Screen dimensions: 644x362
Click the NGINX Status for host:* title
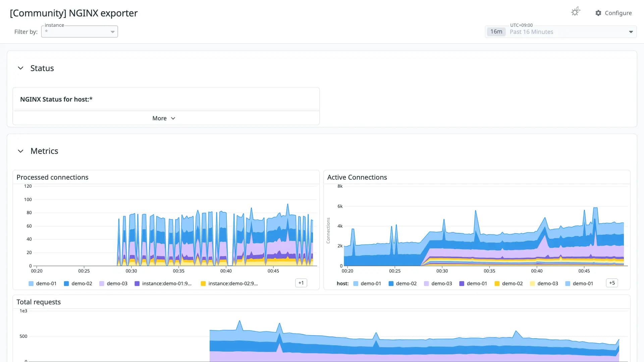[56, 99]
